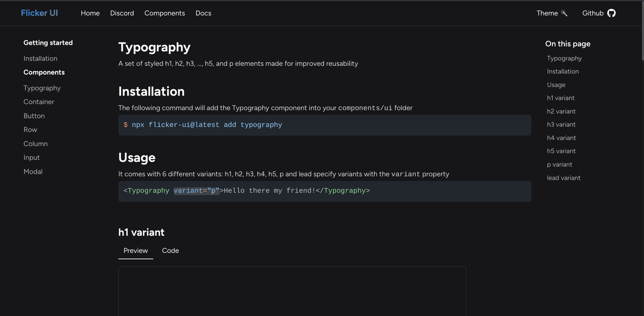Open the Github octocat icon
The image size is (644, 316).
611,13
